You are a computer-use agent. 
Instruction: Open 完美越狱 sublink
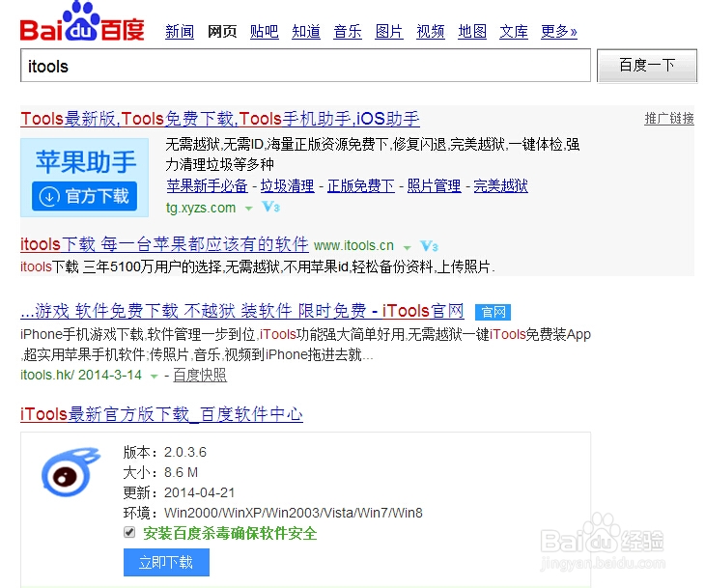[x=500, y=185]
